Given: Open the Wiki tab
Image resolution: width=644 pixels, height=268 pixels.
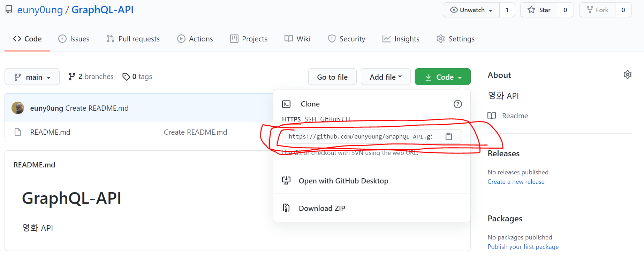Looking at the screenshot, I should pyautogui.click(x=297, y=39).
